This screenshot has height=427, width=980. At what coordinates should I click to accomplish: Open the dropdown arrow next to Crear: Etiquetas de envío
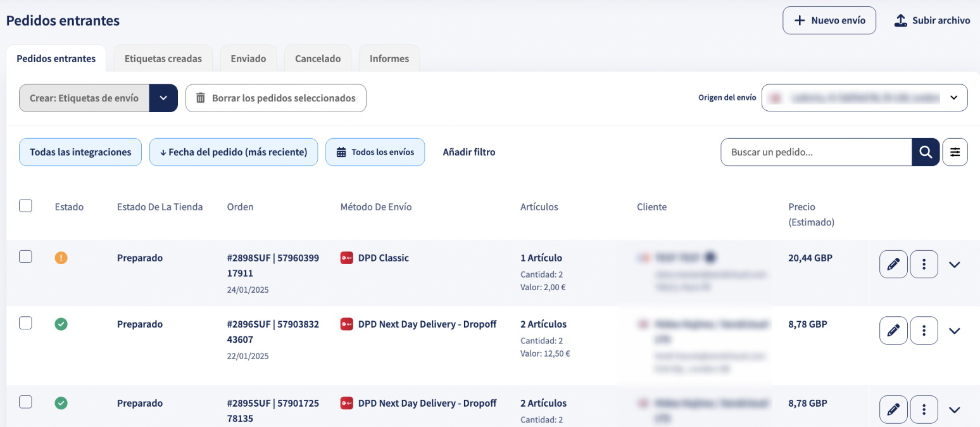click(x=163, y=98)
